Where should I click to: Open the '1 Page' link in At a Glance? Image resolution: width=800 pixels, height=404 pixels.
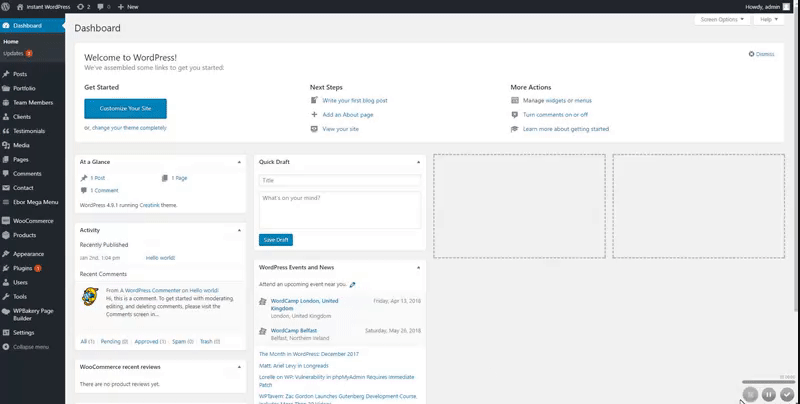tap(179, 178)
